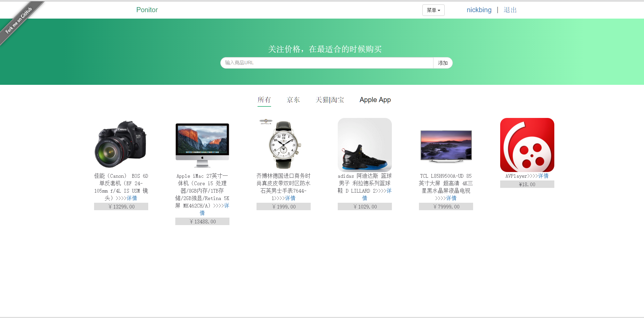Open 详情 link for AVPlayer

coord(543,176)
